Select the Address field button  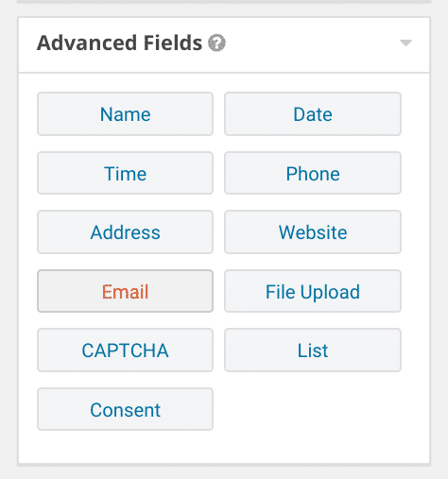tap(126, 232)
